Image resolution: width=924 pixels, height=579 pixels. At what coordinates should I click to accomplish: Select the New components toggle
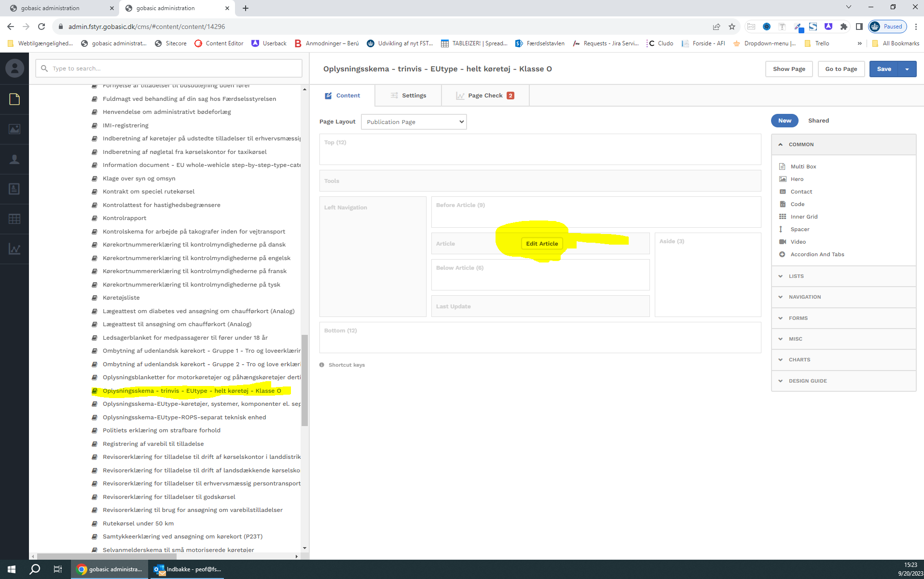click(x=784, y=121)
